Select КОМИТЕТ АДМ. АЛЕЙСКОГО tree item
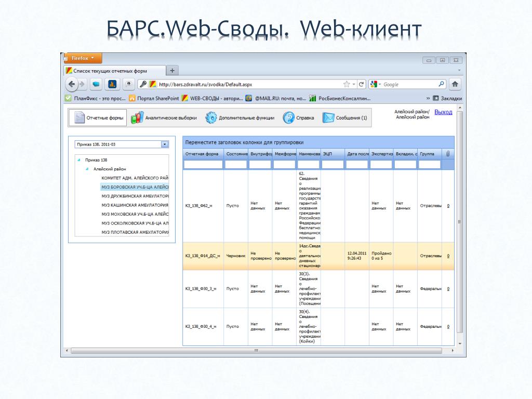This screenshot has height=399, width=532. coord(135,178)
